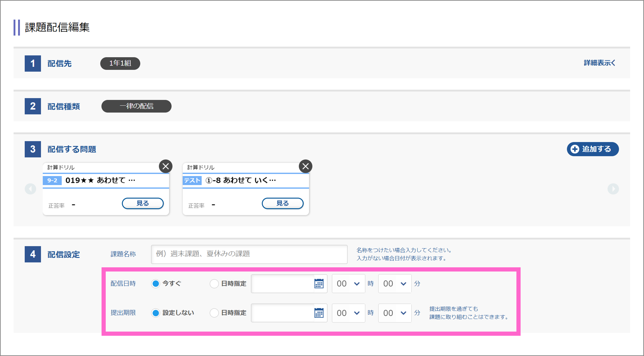Open 配信日時 hour dropdown
Image resolution: width=644 pixels, height=356 pixels.
coord(348,284)
